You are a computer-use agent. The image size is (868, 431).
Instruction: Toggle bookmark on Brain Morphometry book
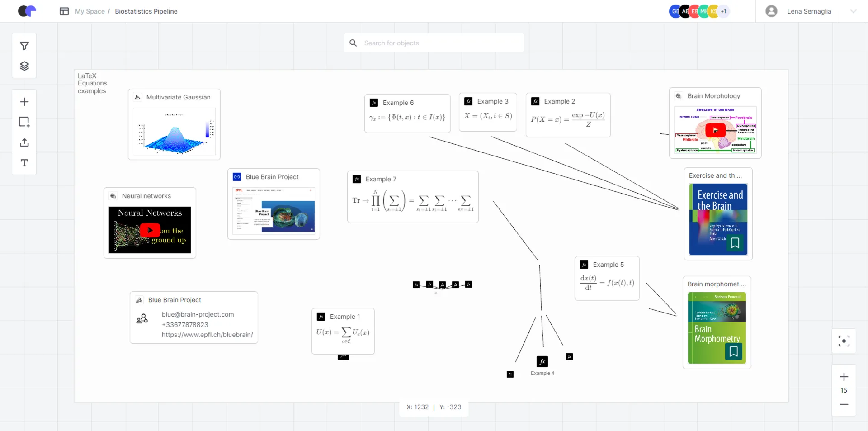point(734,351)
